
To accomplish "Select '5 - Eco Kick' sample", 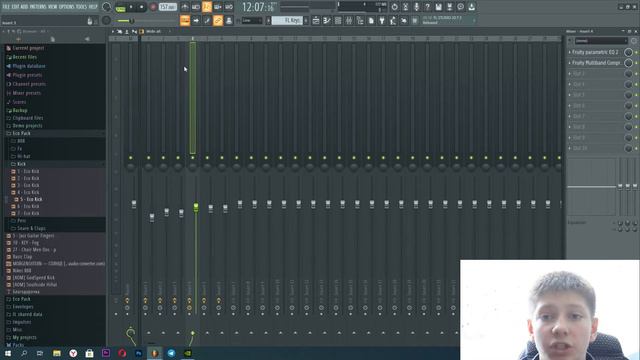I will (x=31, y=199).
